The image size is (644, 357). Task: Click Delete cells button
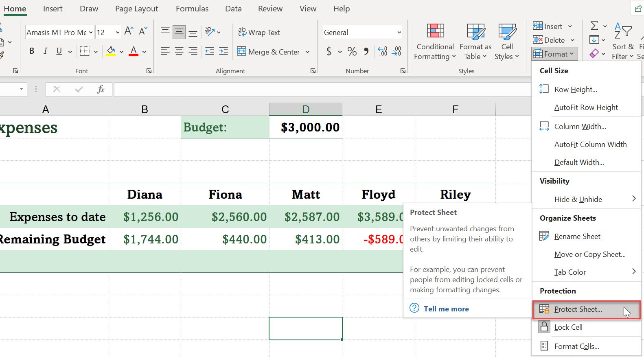[549, 40]
